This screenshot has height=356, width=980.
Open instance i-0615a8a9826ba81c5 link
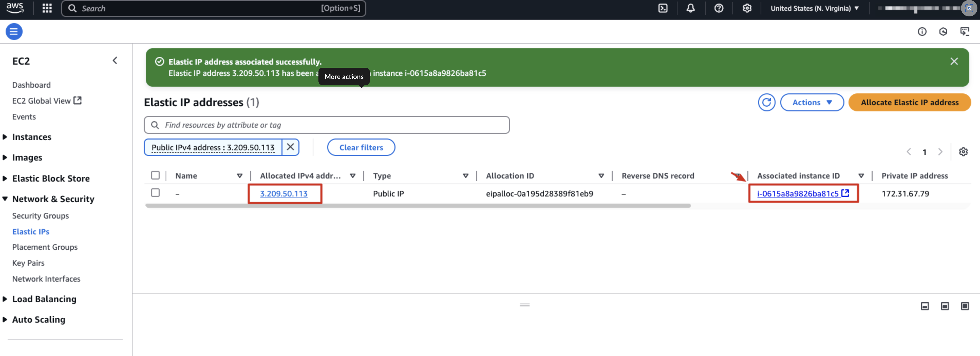[x=798, y=193]
